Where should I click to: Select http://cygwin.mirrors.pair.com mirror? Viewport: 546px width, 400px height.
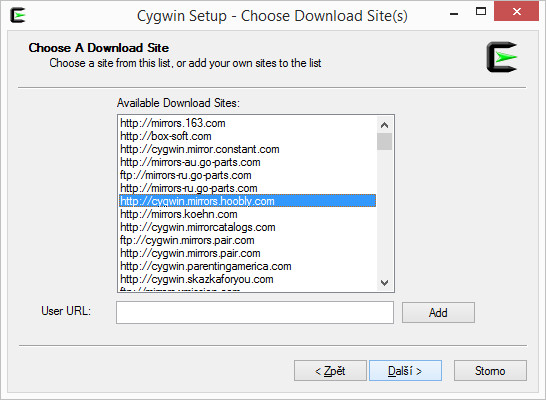tap(248, 253)
